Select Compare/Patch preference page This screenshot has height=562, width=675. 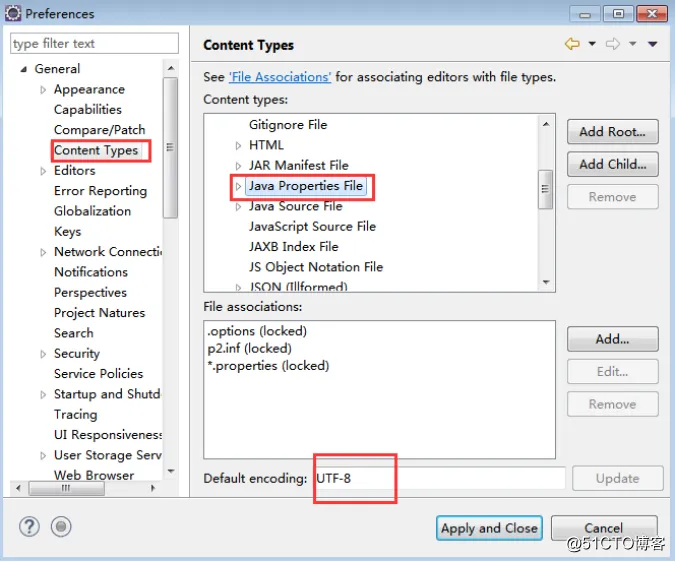pos(99,130)
